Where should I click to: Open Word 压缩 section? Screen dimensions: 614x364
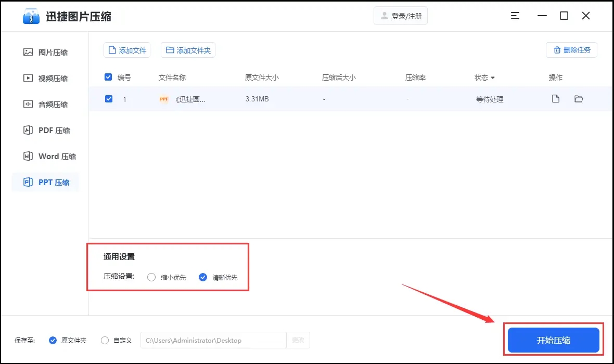click(x=46, y=157)
